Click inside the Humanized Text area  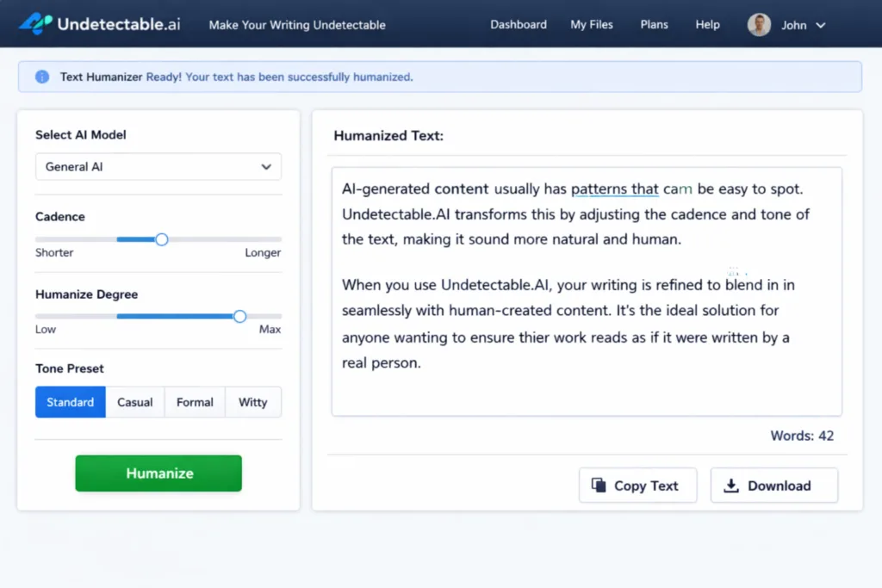[x=586, y=293]
